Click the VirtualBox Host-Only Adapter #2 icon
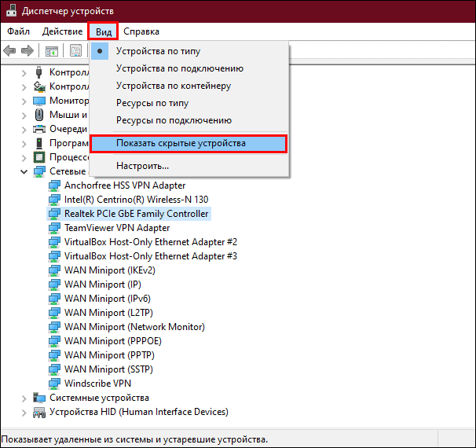 [54, 242]
